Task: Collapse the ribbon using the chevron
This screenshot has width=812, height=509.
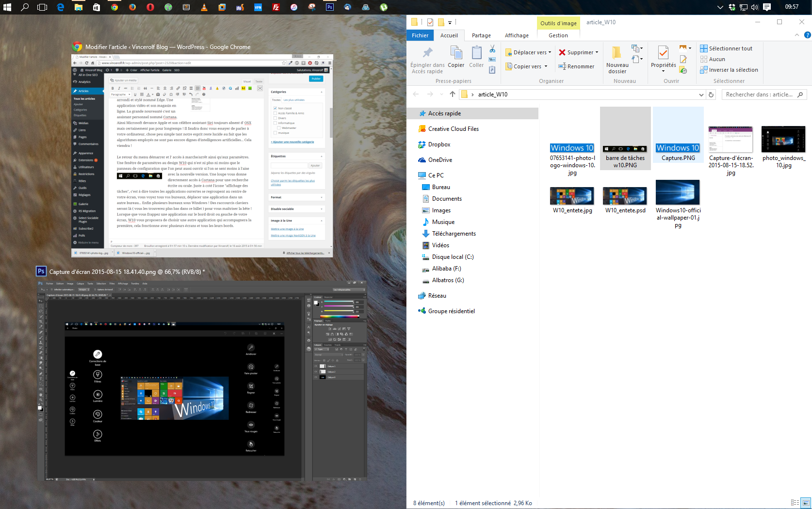Action: click(796, 35)
